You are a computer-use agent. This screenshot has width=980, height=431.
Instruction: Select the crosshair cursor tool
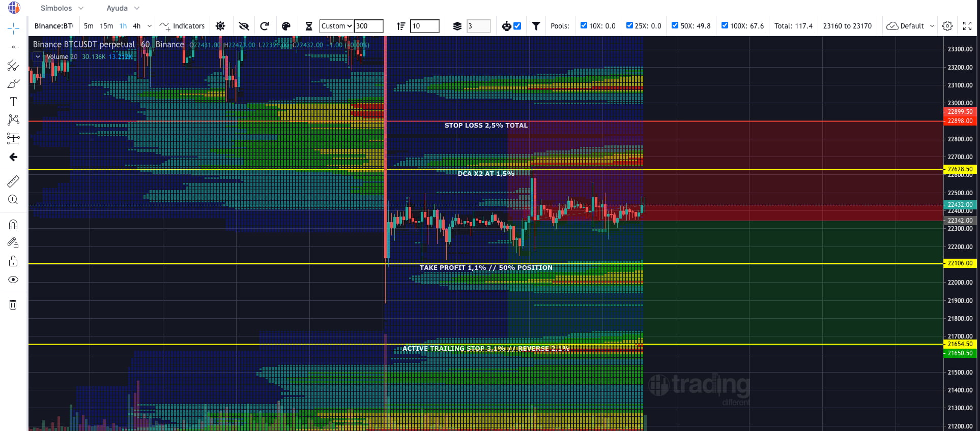13,28
